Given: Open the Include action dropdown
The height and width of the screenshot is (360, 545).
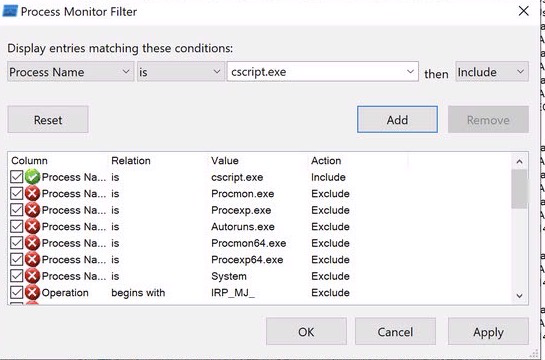Looking at the screenshot, I should 492,72.
